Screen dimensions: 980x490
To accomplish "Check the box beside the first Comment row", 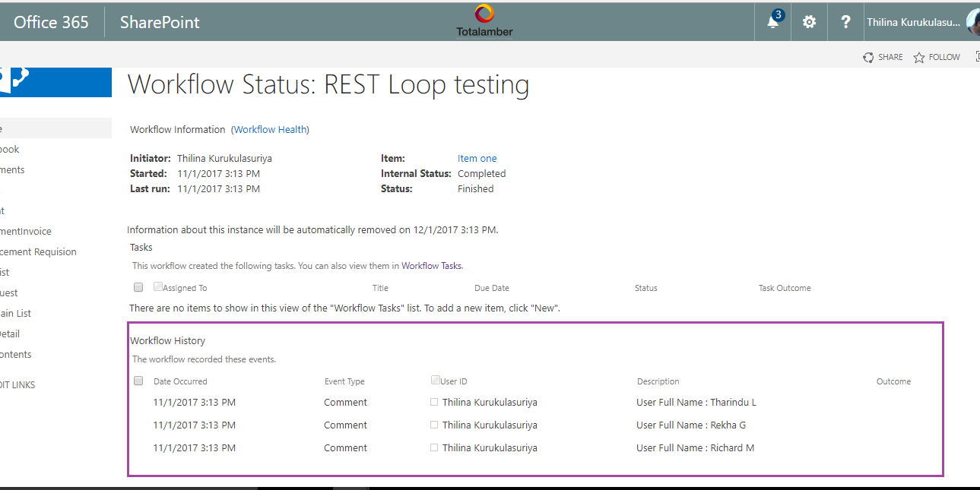I will pos(433,402).
